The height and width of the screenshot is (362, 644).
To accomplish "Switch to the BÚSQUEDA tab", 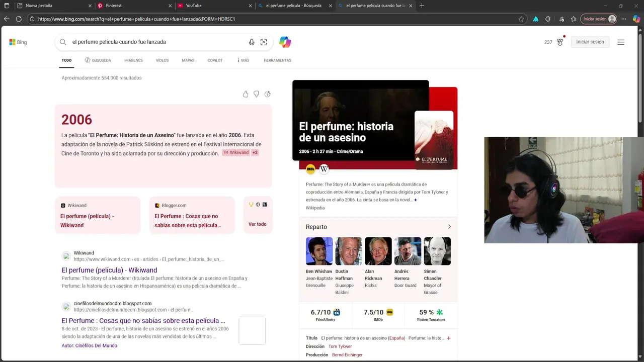I will (x=98, y=60).
